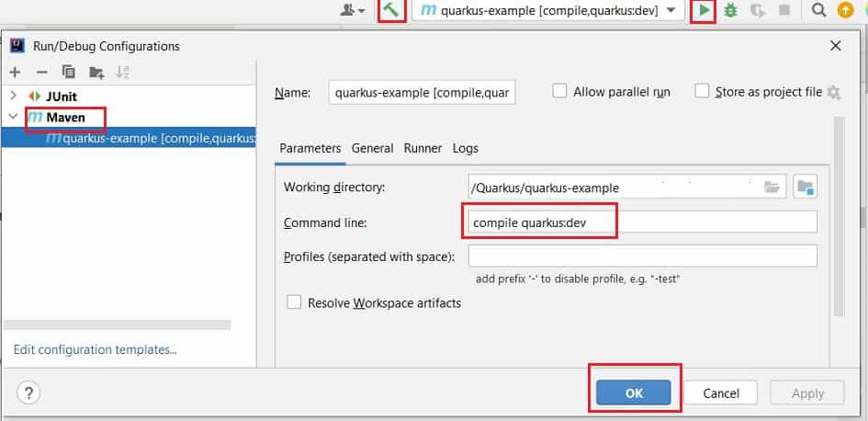
Task: Confirm the dialog with the OK button
Action: point(633,393)
